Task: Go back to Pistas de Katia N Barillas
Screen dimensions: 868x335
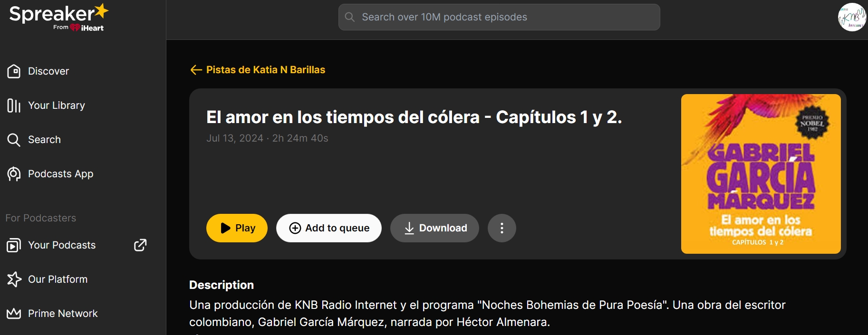Action: click(265, 70)
